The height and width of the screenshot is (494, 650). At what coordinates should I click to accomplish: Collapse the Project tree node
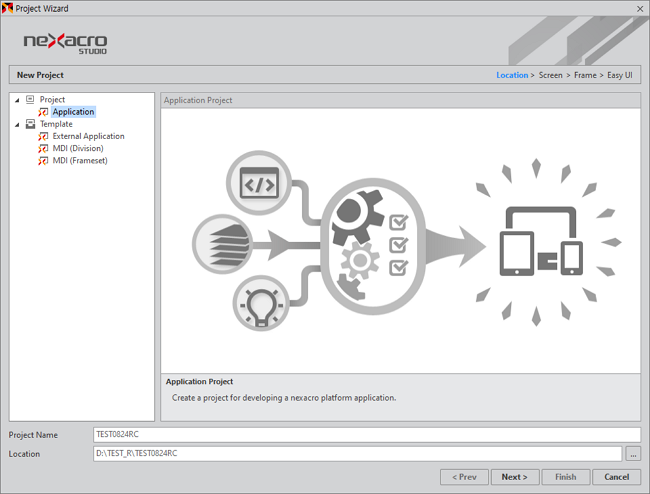17,100
